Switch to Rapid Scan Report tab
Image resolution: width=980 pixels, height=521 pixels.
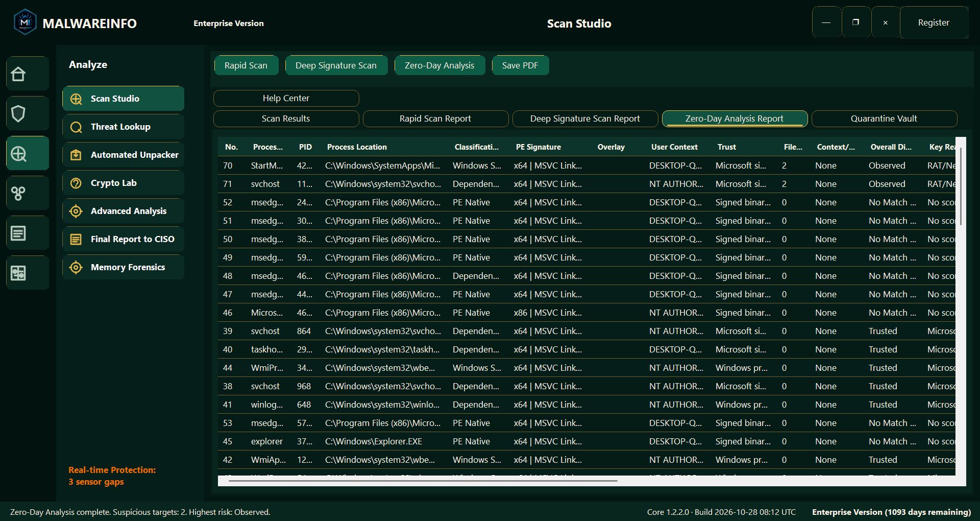(435, 119)
